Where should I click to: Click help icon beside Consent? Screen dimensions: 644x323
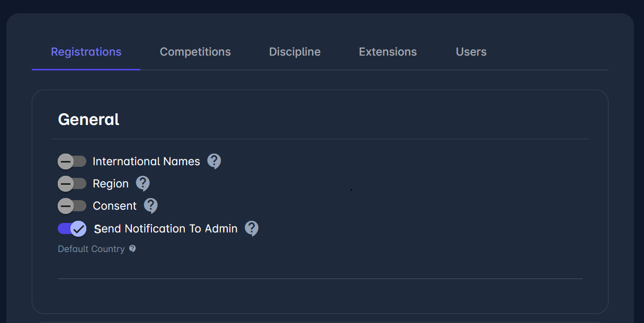click(x=151, y=205)
